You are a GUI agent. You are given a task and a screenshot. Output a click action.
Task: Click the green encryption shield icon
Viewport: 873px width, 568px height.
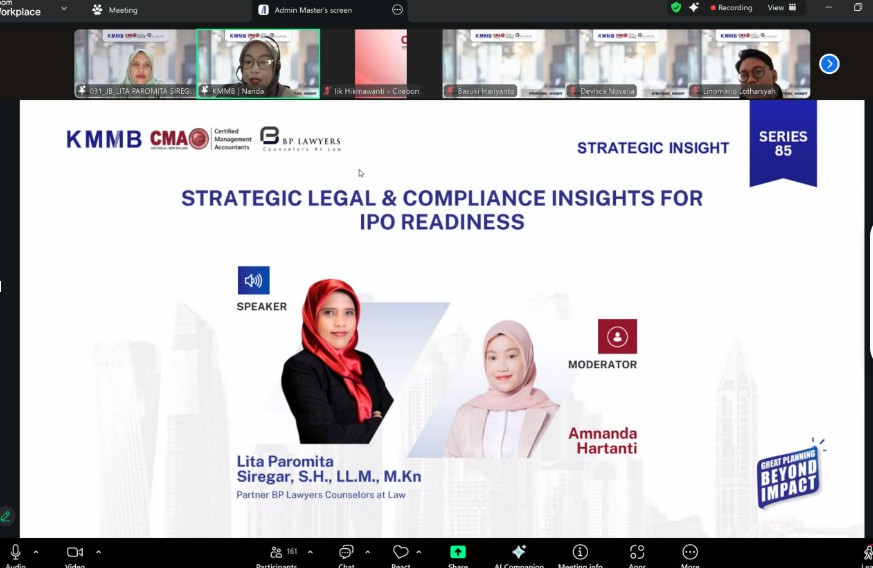(x=676, y=7)
